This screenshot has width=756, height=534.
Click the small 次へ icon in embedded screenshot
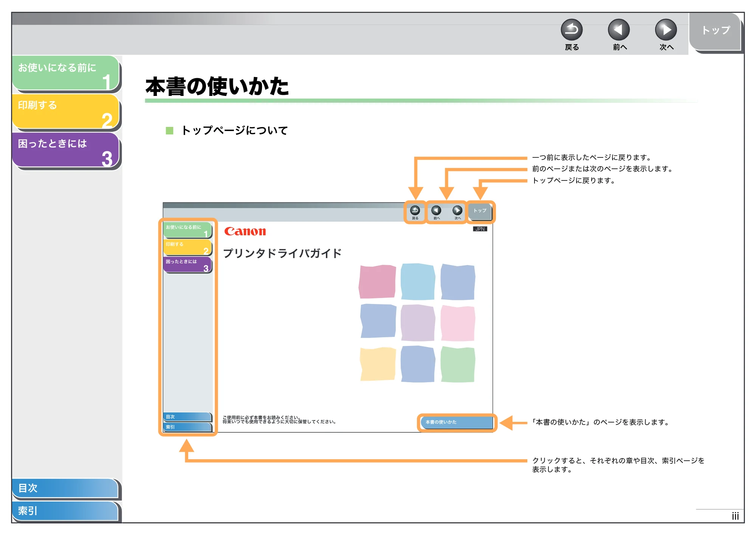tap(457, 211)
